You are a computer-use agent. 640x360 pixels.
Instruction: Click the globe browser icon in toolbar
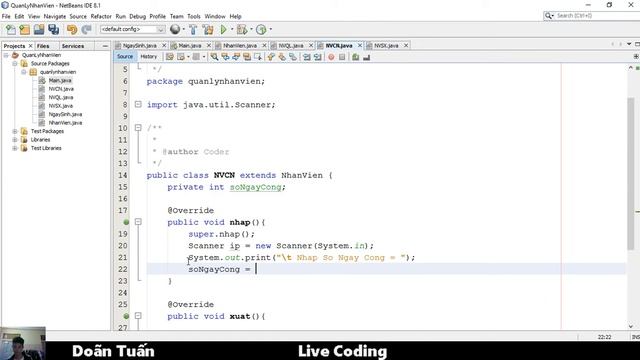point(175,29)
